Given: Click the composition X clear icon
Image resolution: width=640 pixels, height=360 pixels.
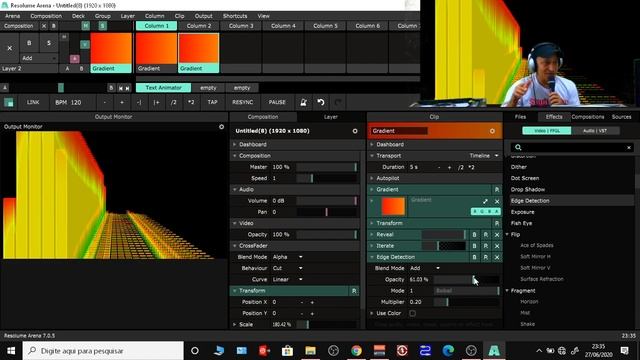Looking at the screenshot, I should tap(44, 26).
